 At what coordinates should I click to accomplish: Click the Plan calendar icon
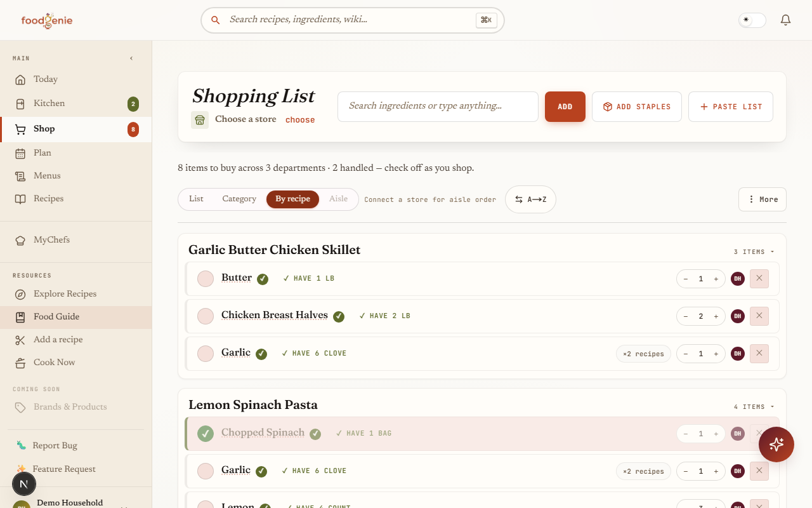click(x=20, y=153)
